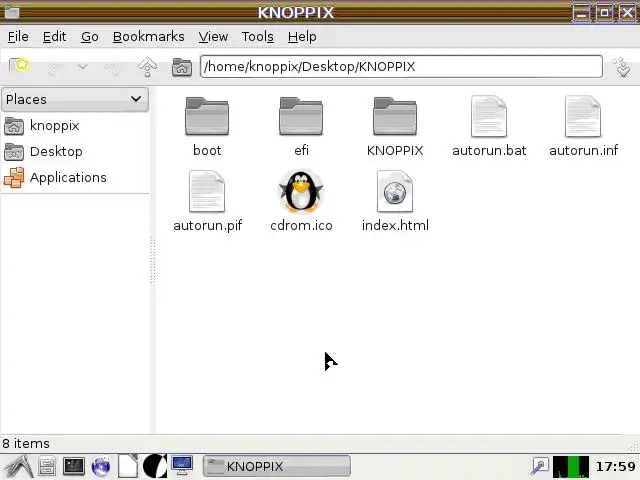Go up to the parent folder
640x480 pixels.
coord(147,67)
